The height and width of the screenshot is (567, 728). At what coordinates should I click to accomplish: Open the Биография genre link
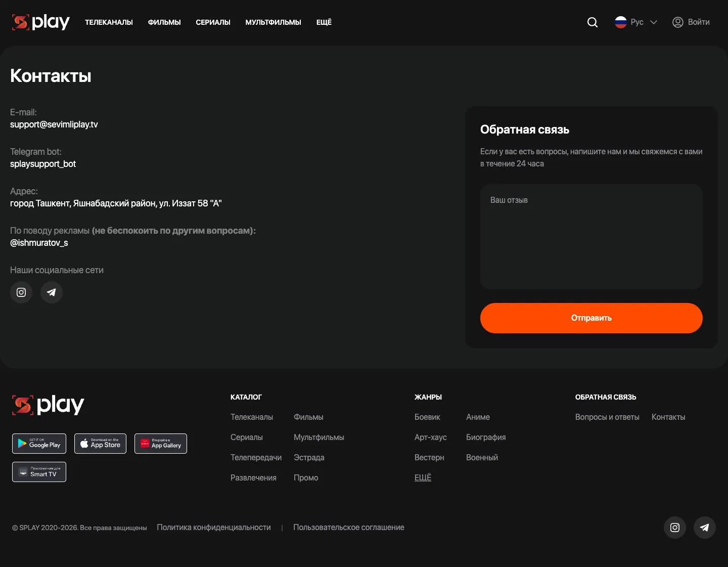coord(486,438)
